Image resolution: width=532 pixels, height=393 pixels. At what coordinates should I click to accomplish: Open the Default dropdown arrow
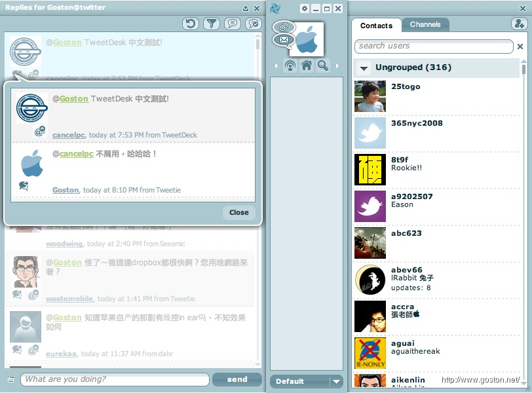336,381
